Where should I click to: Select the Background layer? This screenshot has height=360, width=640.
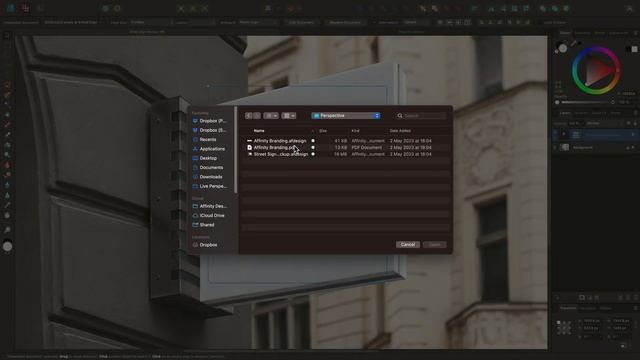(595, 147)
